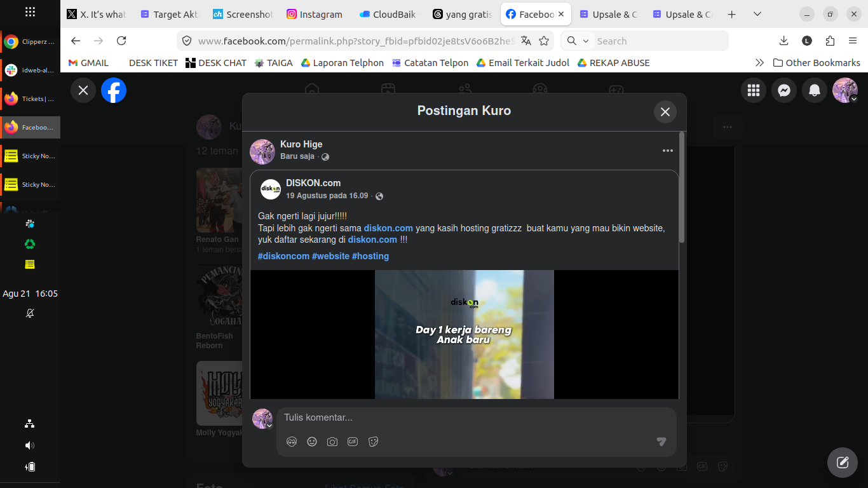Open the diskon.com link after 'daftar sekarang di'
The width and height of the screenshot is (868, 488).
[372, 240]
